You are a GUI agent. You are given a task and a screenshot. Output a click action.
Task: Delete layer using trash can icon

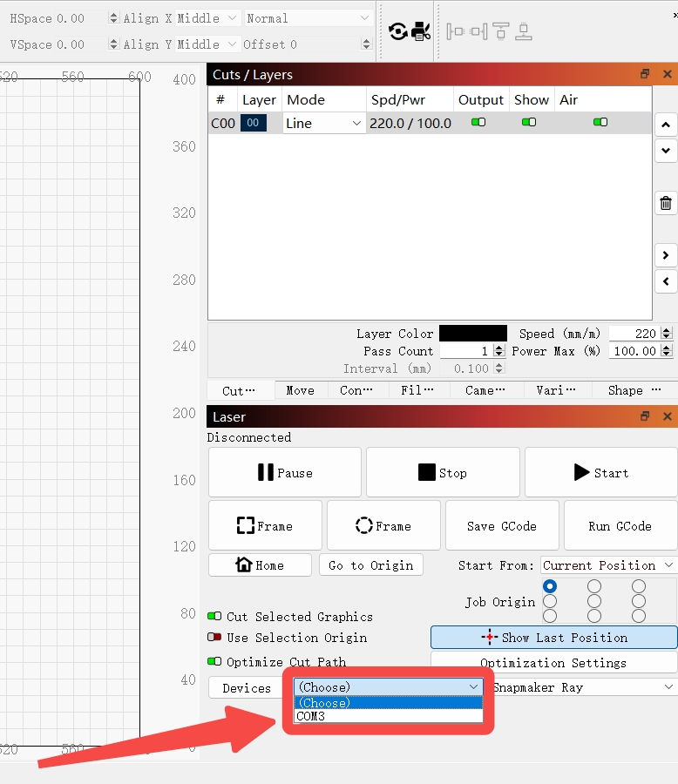point(666,204)
